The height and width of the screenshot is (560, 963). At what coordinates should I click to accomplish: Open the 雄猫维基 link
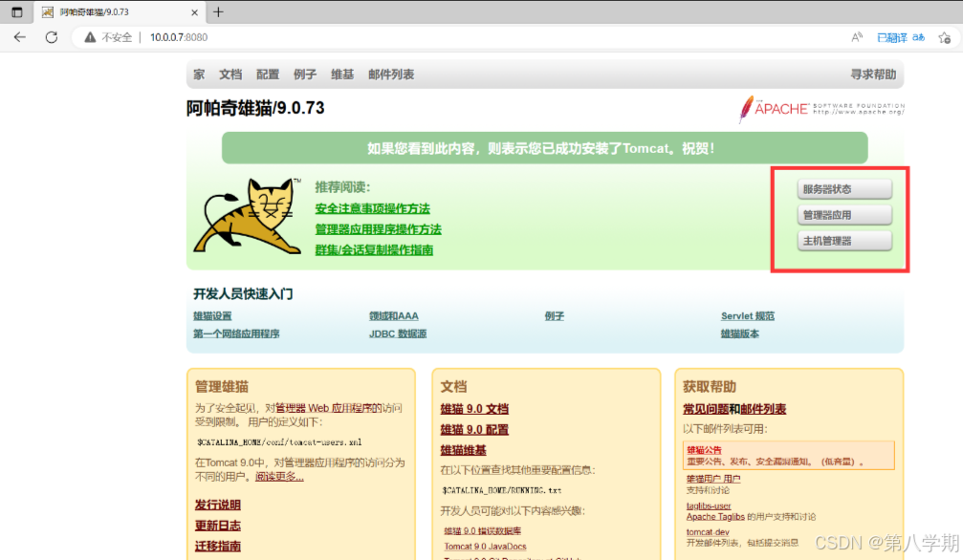coord(463,450)
